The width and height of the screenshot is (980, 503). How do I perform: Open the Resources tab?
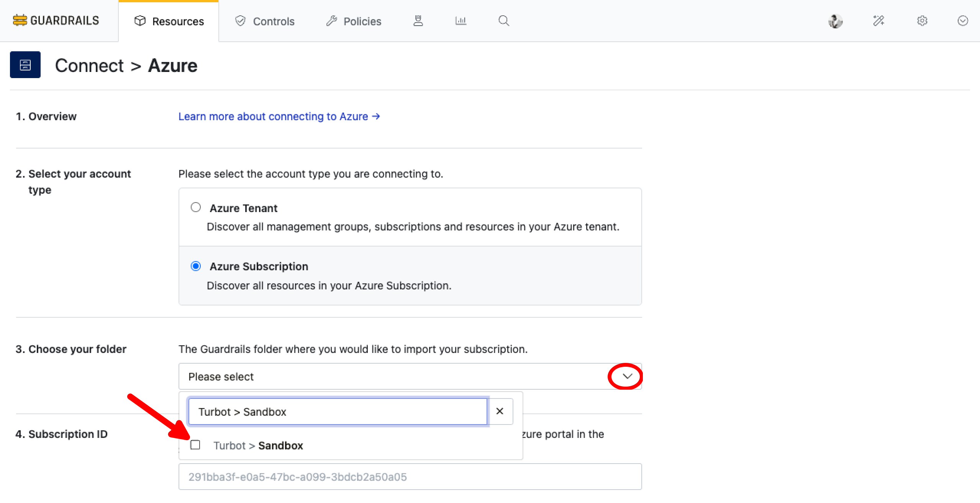click(169, 21)
